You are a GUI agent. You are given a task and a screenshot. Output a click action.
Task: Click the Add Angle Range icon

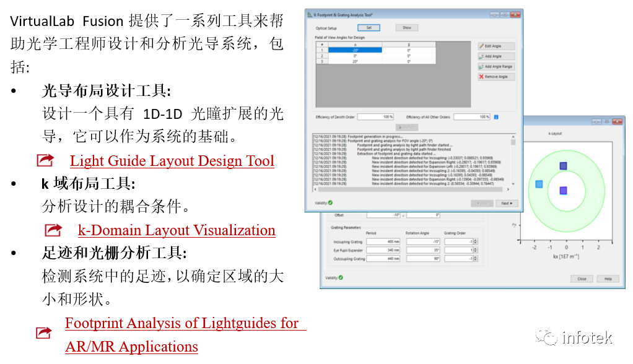tap(481, 66)
